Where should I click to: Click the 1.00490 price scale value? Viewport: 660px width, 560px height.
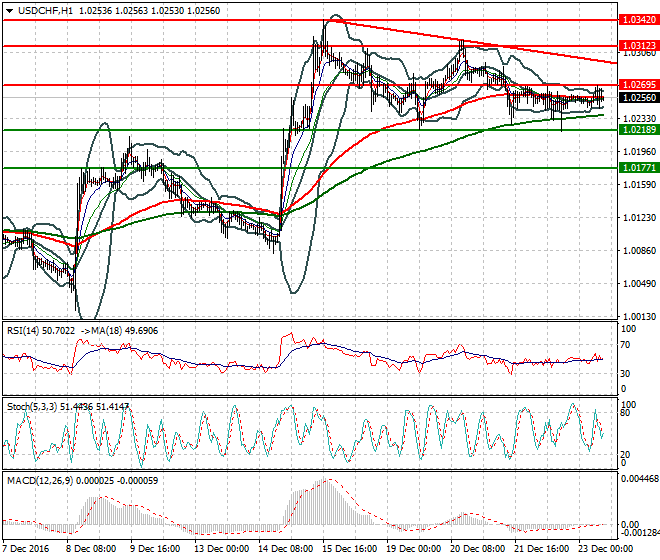[639, 284]
